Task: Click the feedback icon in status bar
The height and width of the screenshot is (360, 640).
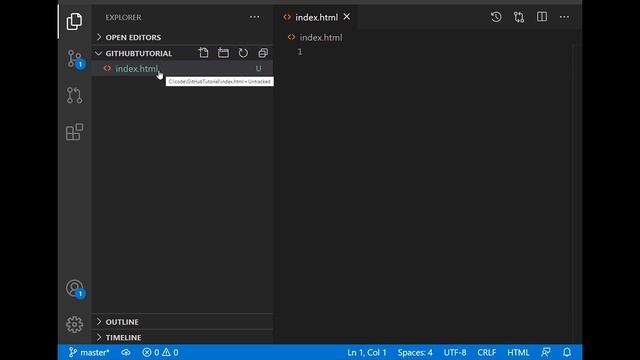Action: (546, 352)
